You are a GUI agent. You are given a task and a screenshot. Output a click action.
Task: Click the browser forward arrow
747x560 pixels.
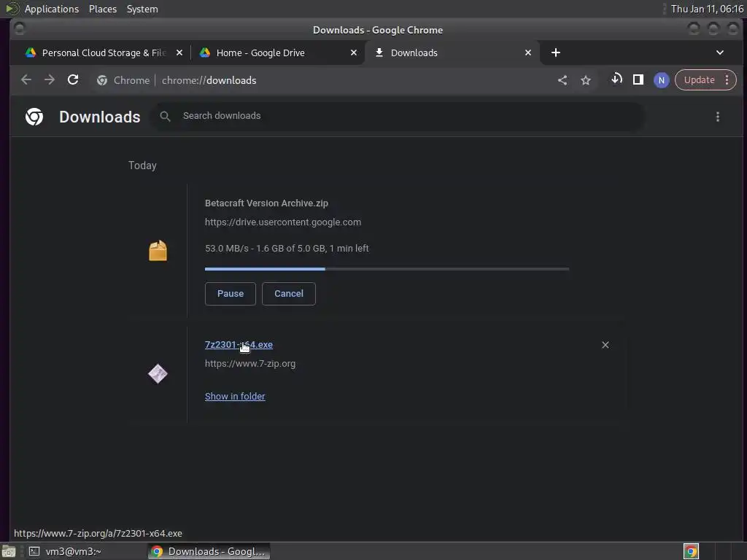[50, 80]
